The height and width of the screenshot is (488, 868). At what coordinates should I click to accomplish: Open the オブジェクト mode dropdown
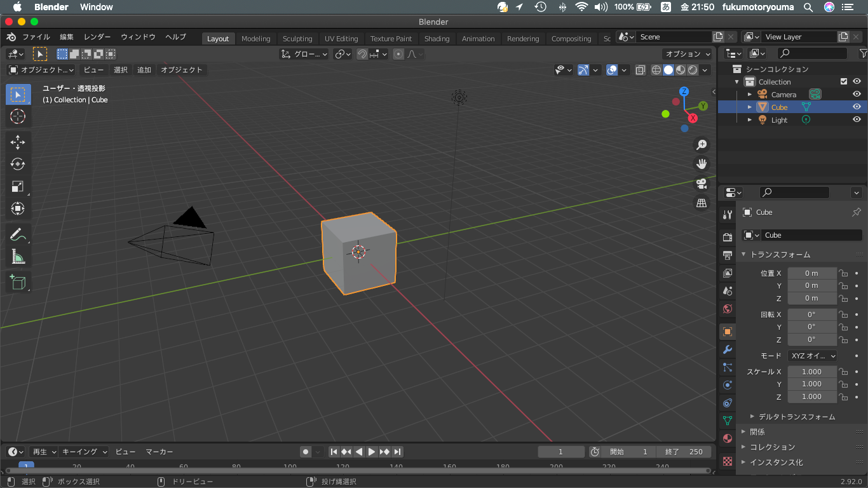(41, 70)
